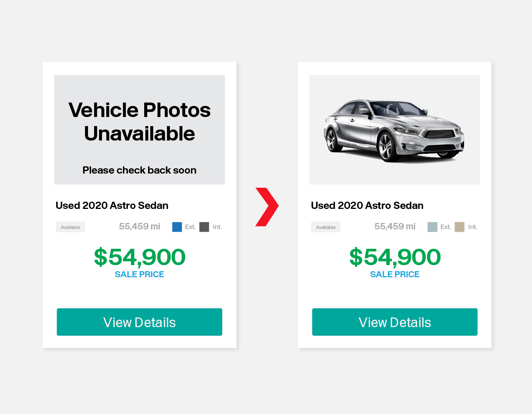Click the 55,459 mi mileage on left card
The image size is (532, 414).
click(x=140, y=226)
